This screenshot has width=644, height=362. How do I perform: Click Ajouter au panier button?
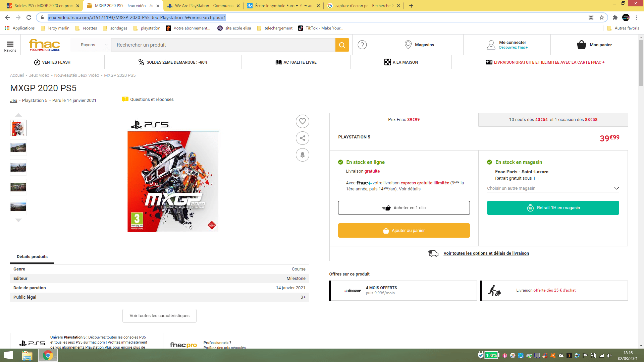coord(404,231)
